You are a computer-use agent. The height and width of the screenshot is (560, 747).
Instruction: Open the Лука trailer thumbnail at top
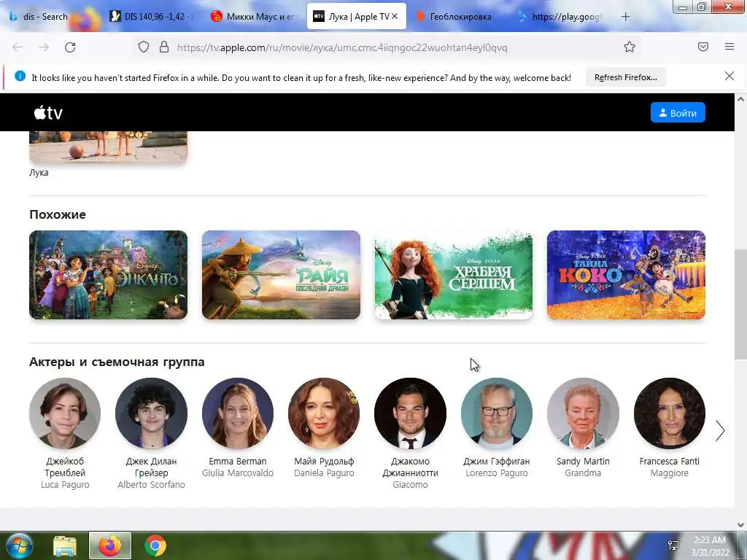tap(108, 147)
